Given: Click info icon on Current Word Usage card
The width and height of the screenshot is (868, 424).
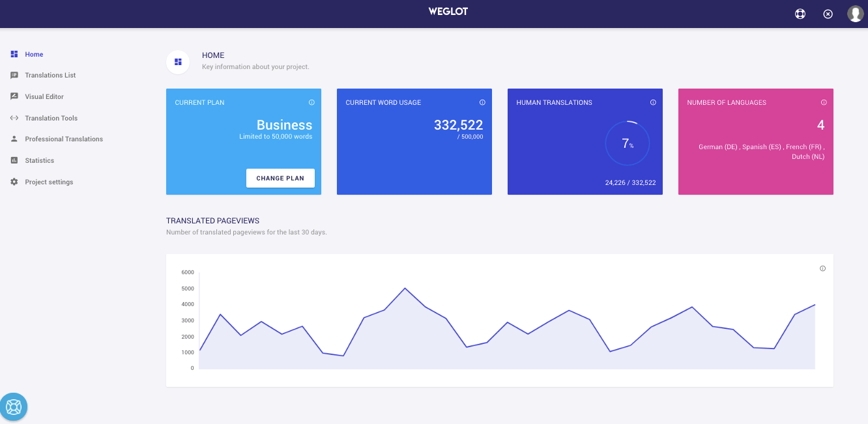Looking at the screenshot, I should coord(482,102).
